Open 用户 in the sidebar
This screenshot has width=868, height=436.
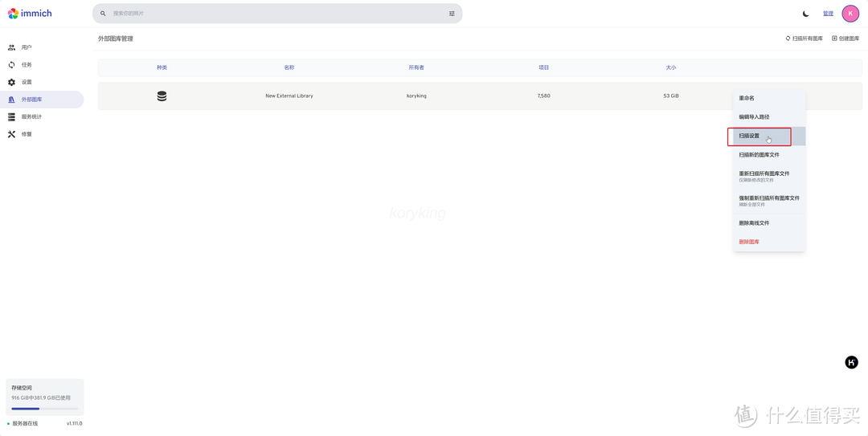point(42,47)
